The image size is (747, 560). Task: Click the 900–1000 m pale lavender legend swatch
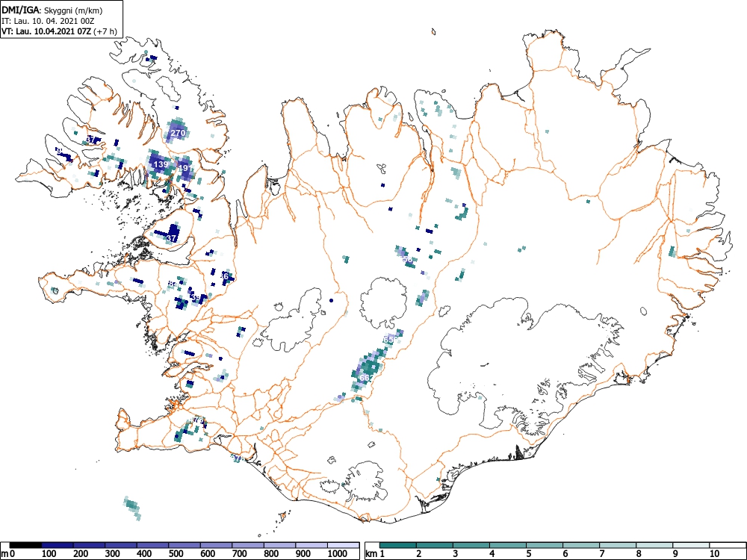pyautogui.click(x=311, y=545)
